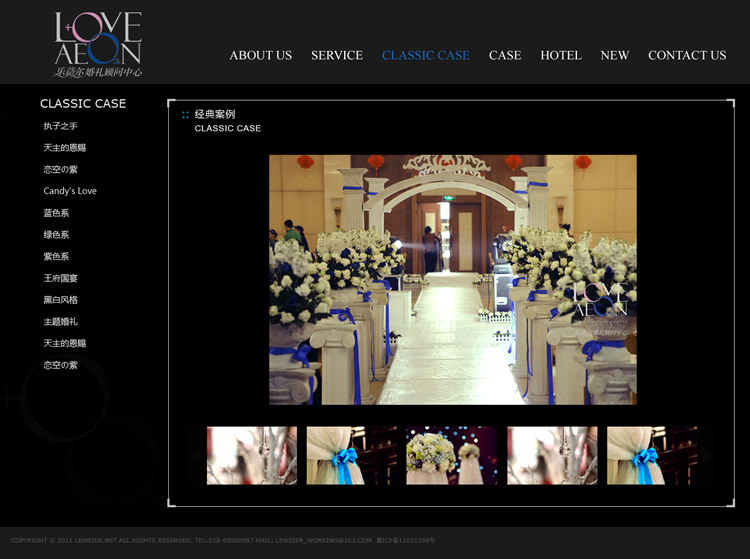Go to the CONTACT US page
Viewport: 750px width, 559px height.
686,56
